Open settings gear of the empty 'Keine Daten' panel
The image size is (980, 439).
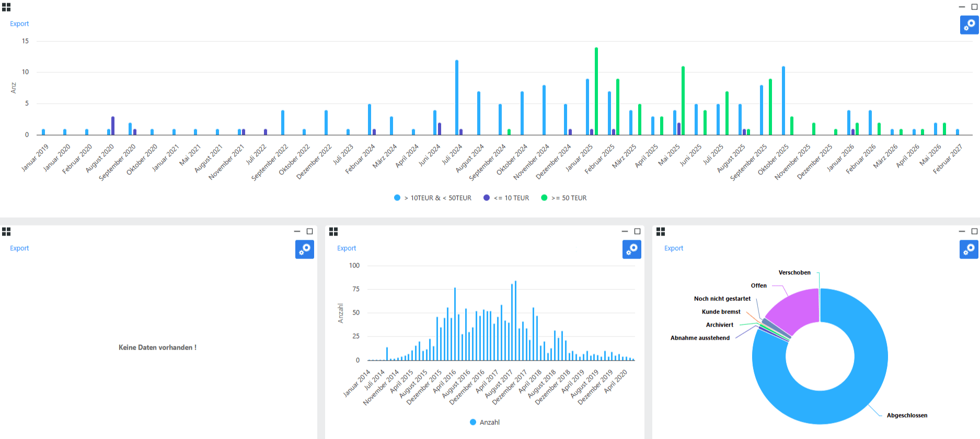tap(304, 249)
